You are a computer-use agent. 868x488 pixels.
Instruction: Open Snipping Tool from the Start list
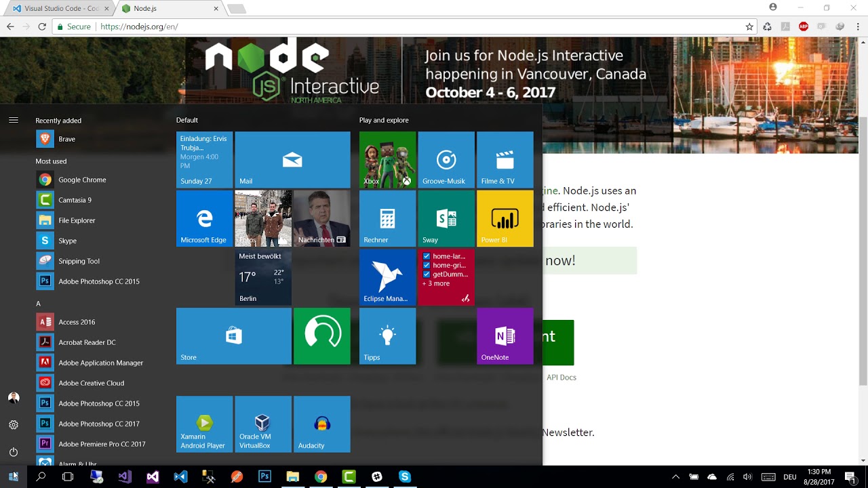tap(98, 261)
